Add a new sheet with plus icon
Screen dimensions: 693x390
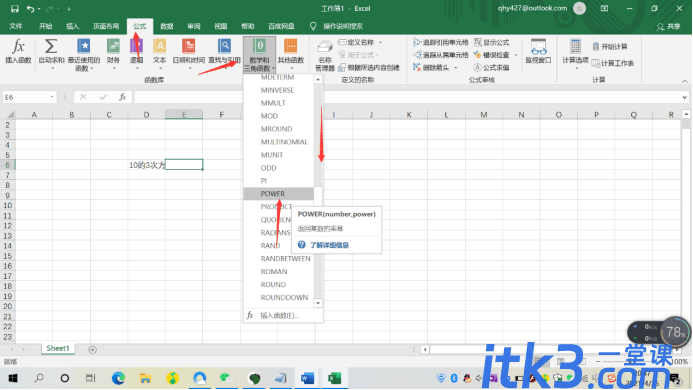[92, 350]
